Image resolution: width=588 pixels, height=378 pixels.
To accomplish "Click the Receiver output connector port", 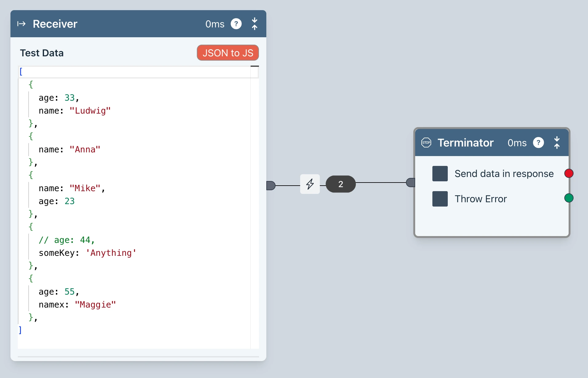I will click(x=271, y=186).
